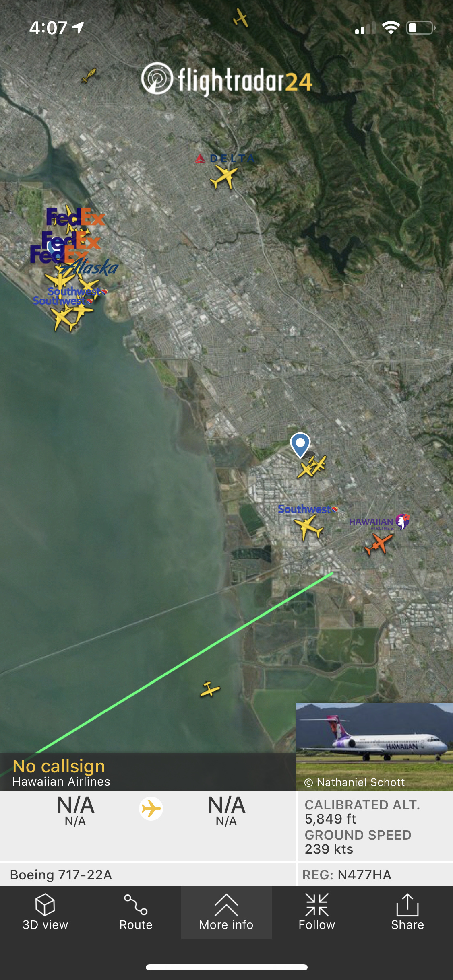The height and width of the screenshot is (980, 453).
Task: Open the 3D view
Action: [x=45, y=912]
